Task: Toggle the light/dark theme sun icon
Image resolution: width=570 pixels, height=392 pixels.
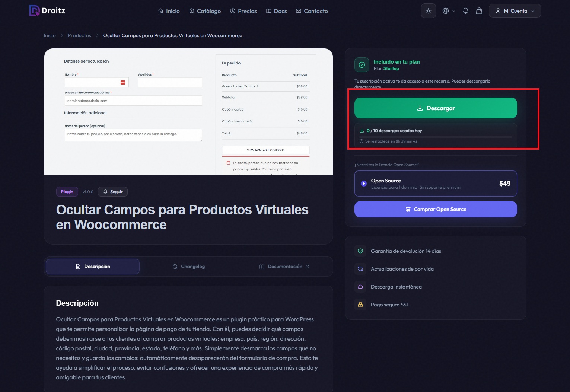Action: [428, 11]
